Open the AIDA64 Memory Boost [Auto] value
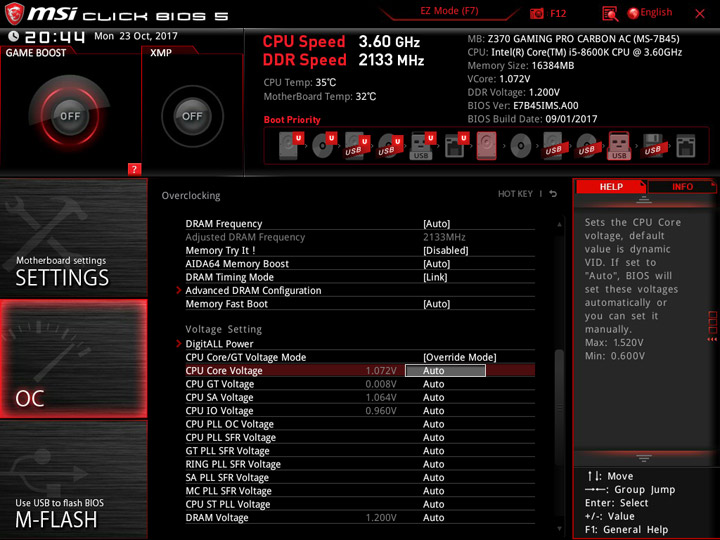Screen dimensions: 720x540 (x=436, y=264)
